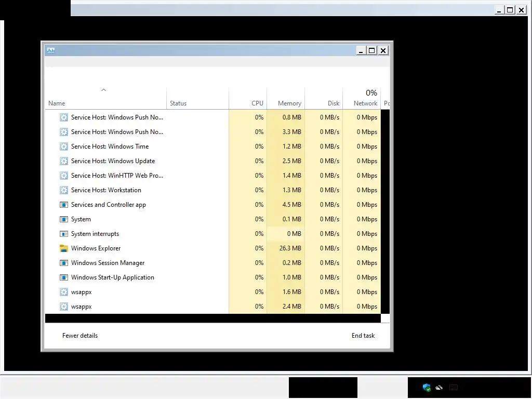Viewport: 532px width, 399px height.
Task: Close the Task Manager window
Action: point(383,50)
